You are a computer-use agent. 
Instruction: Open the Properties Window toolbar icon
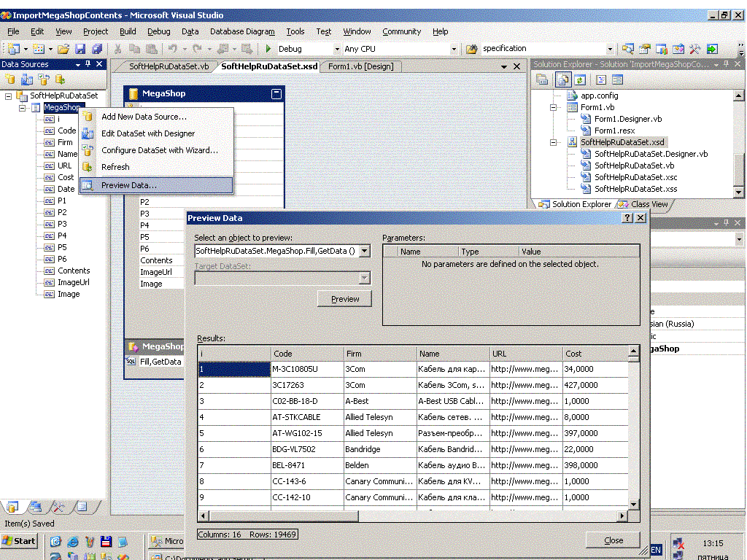click(645, 49)
